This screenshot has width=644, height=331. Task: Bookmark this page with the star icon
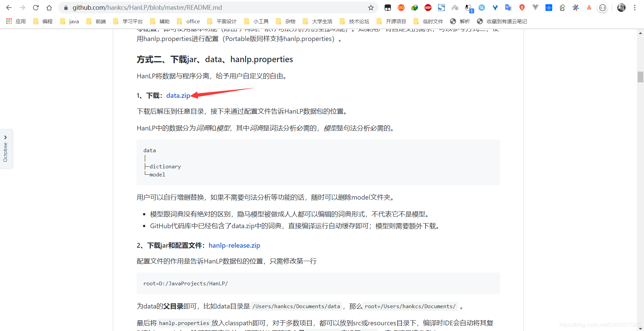point(371,7)
